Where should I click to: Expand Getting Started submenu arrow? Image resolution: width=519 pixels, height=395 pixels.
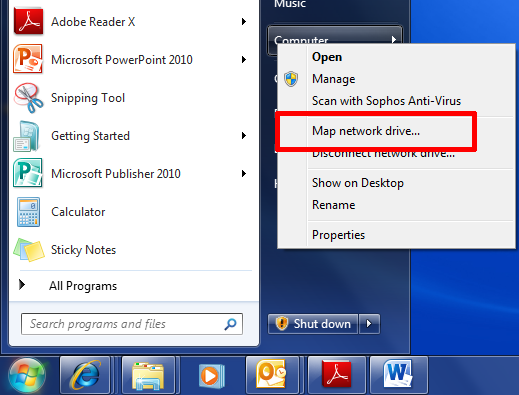(244, 136)
